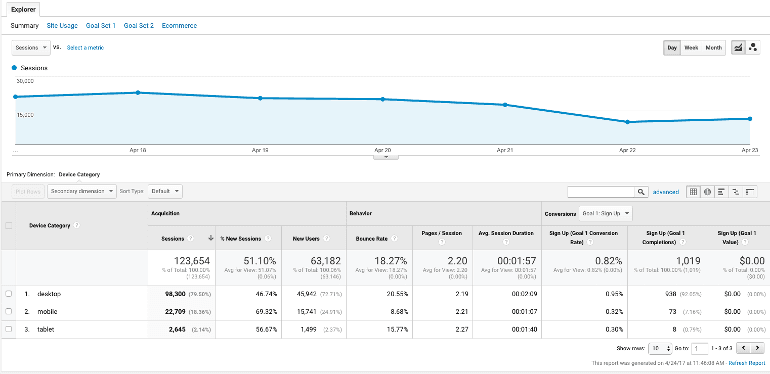Set graph granularity to Week
This screenshot has width=770, height=374.
coord(691,48)
